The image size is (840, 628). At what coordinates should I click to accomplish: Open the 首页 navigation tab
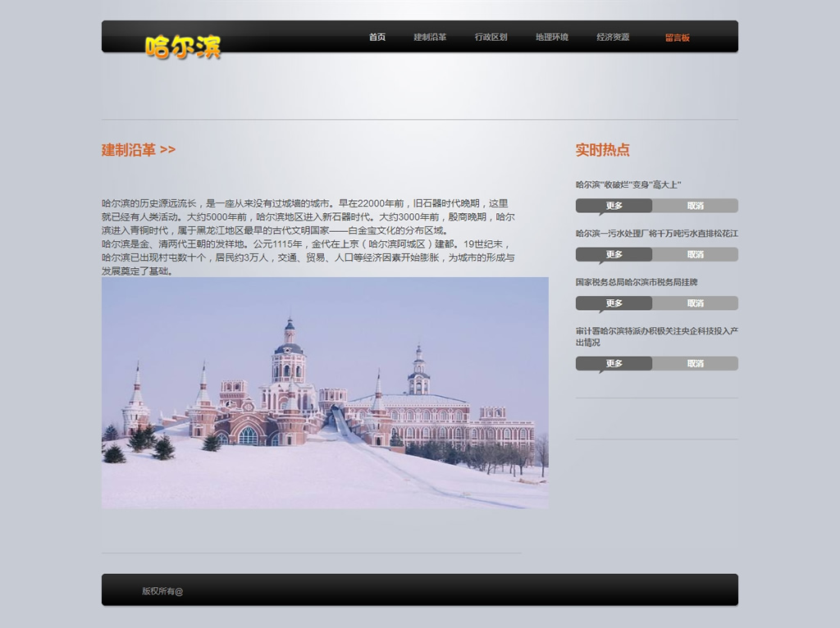(377, 38)
